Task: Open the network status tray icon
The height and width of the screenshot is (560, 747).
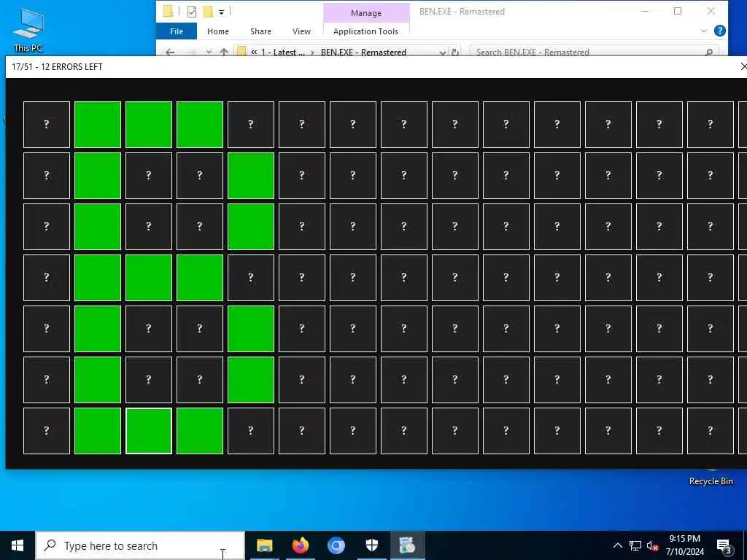Action: tap(635, 546)
